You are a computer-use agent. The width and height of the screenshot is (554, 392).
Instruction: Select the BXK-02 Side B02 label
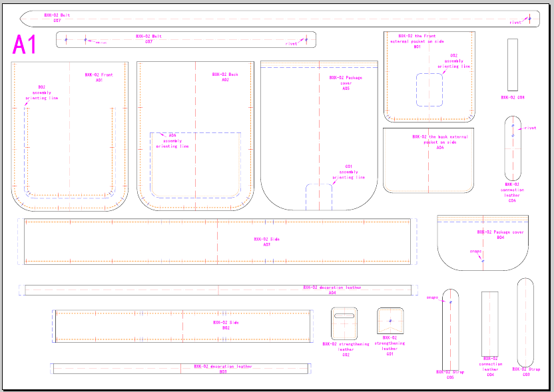pyautogui.click(x=225, y=325)
